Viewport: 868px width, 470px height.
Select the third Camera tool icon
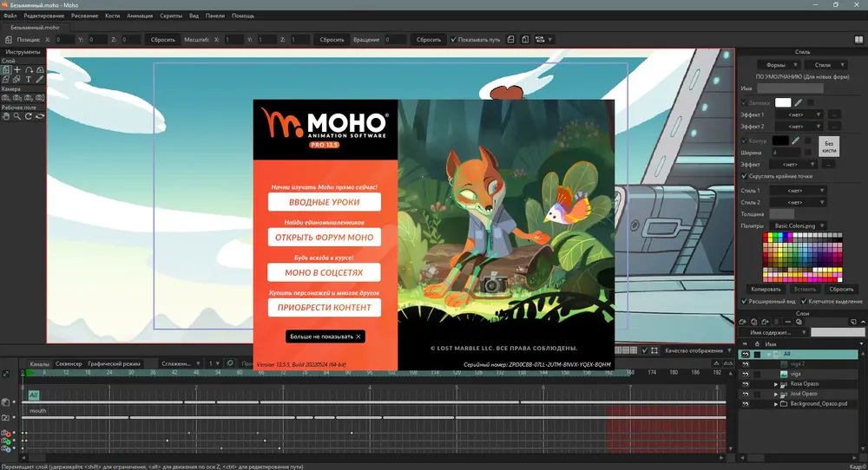(x=29, y=98)
